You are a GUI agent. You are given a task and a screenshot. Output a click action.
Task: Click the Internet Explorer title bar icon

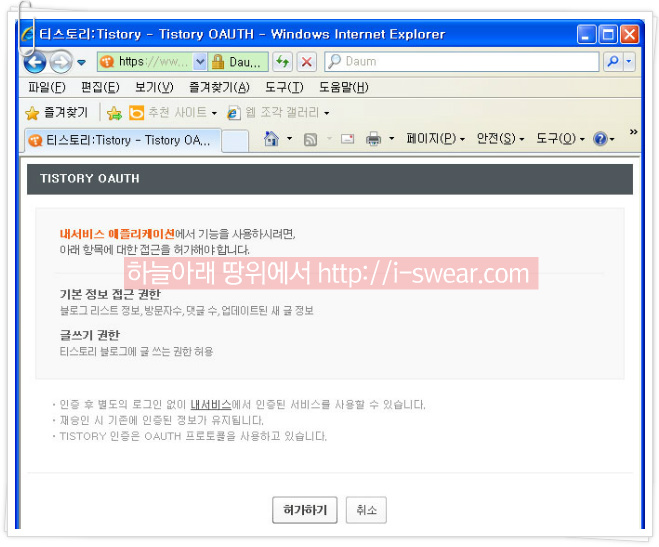(x=28, y=34)
